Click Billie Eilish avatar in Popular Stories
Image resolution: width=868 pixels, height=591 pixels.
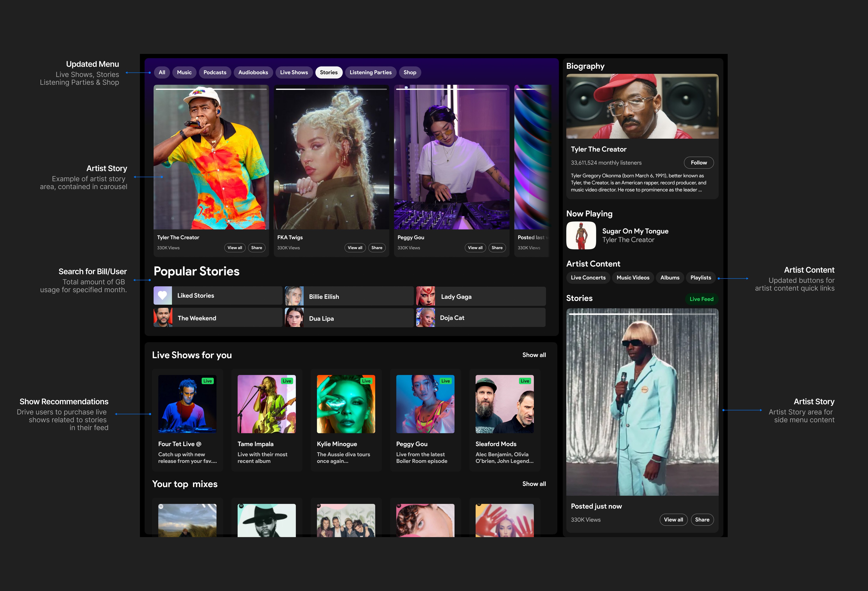pyautogui.click(x=294, y=296)
